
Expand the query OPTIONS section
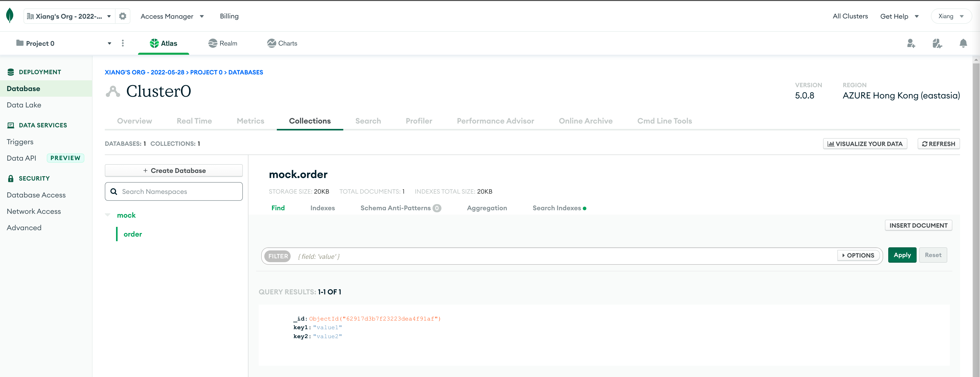pos(858,256)
